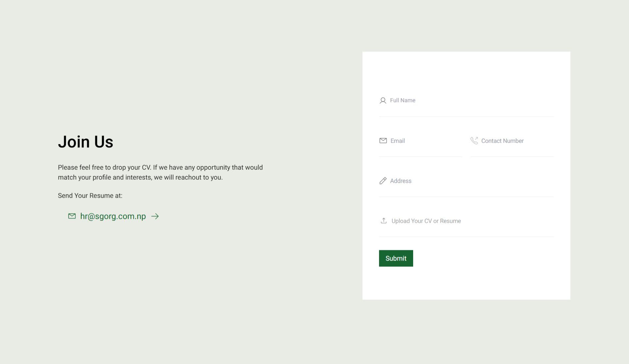Viewport: 629px width, 364px height.
Task: Click the 'Please feel free to drop your CV' paragraph
Action: pos(160,172)
